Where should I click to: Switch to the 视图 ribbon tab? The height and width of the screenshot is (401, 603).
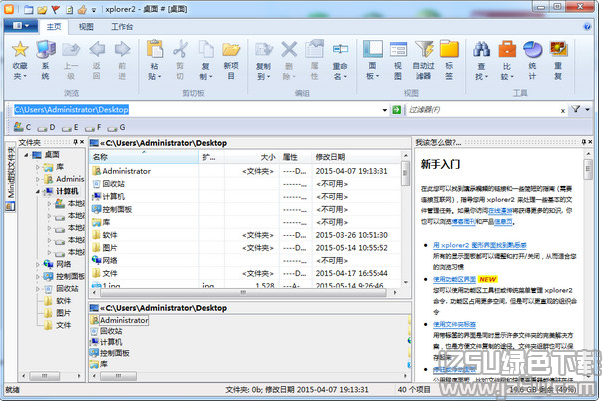86,27
